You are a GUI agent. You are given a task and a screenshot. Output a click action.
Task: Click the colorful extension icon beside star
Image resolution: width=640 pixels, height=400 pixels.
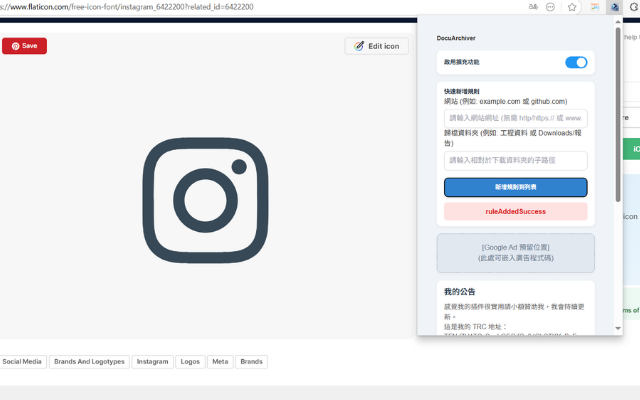[x=595, y=7]
